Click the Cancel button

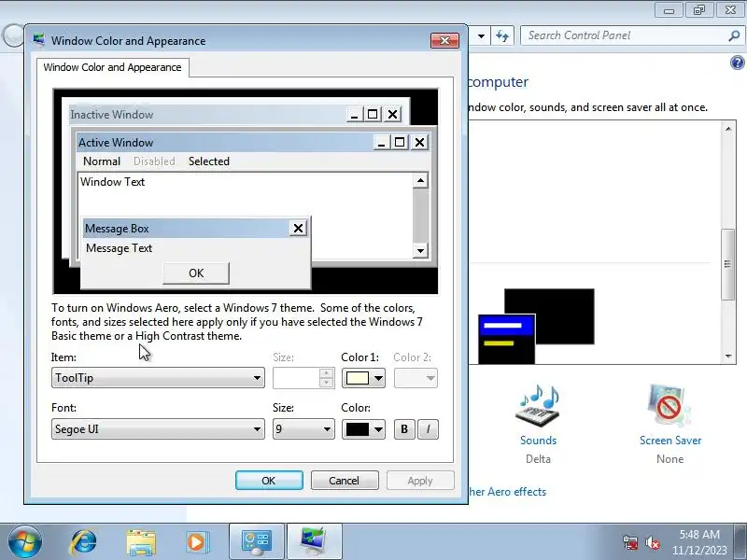click(x=345, y=480)
